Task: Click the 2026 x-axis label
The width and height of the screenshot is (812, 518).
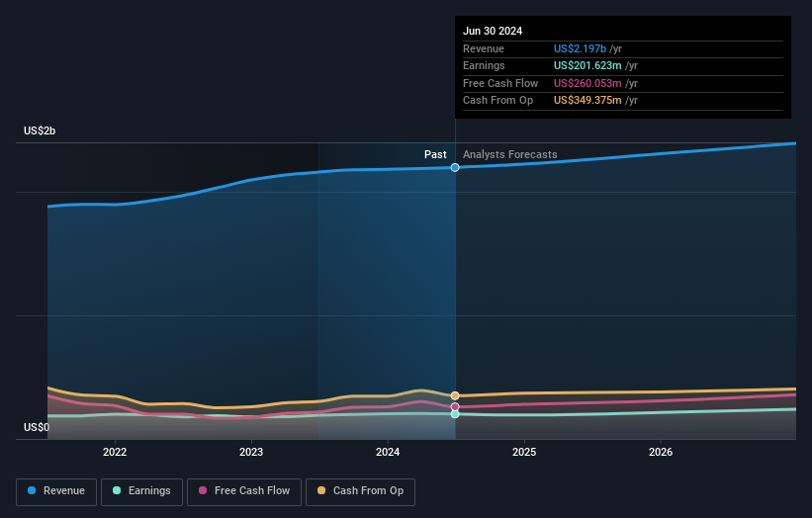Action: pos(661,453)
